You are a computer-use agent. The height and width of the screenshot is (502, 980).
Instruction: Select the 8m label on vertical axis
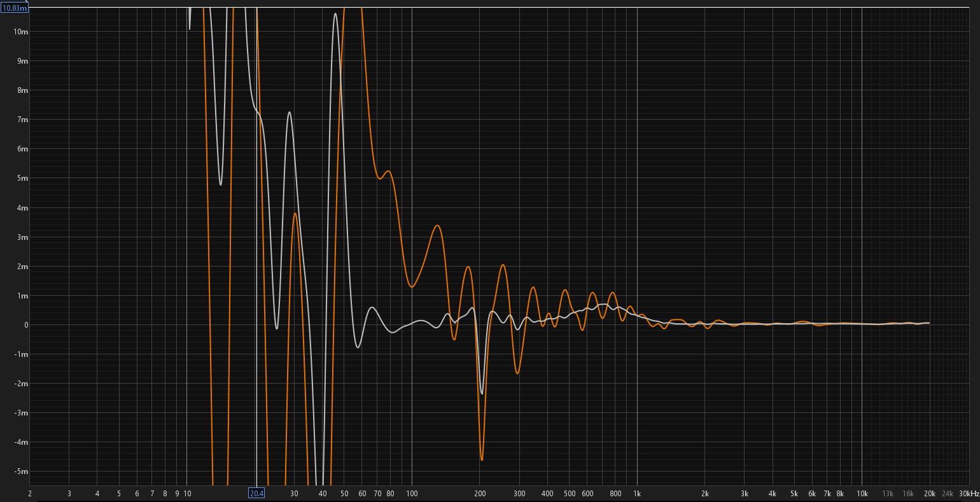[x=22, y=90]
